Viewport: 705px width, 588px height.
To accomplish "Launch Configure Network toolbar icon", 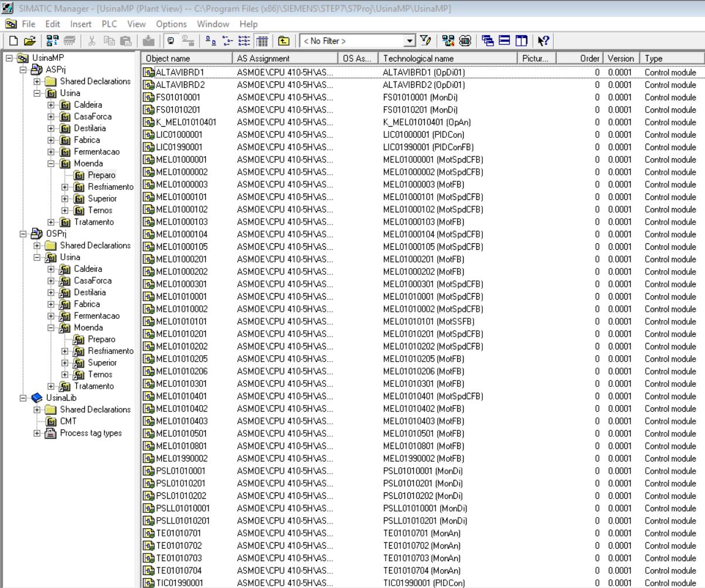I will [449, 41].
